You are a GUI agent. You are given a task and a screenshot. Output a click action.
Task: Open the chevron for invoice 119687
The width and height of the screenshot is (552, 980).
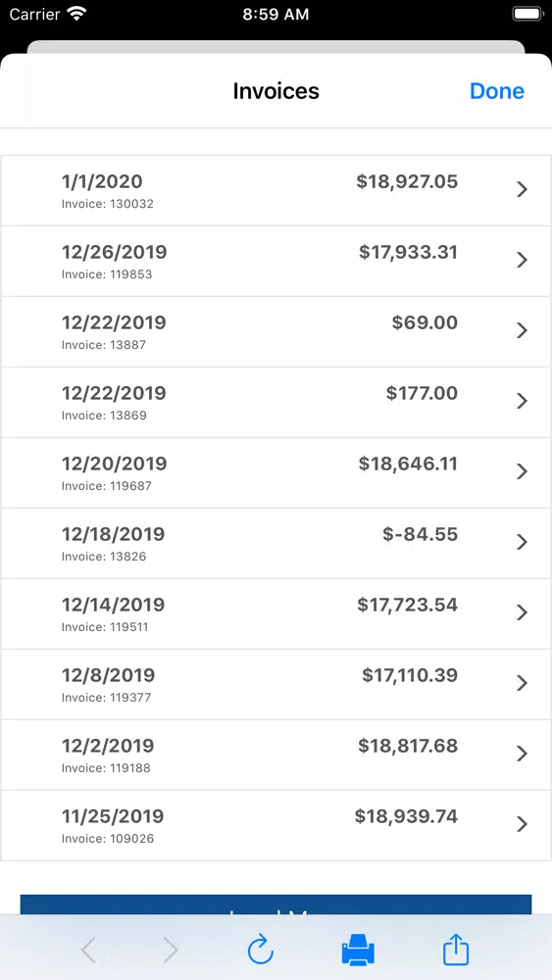tap(522, 472)
